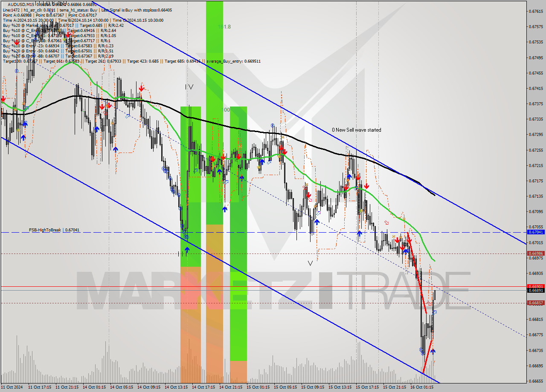
Task: Click 0.66655 on the price axis
Action: click(536, 381)
